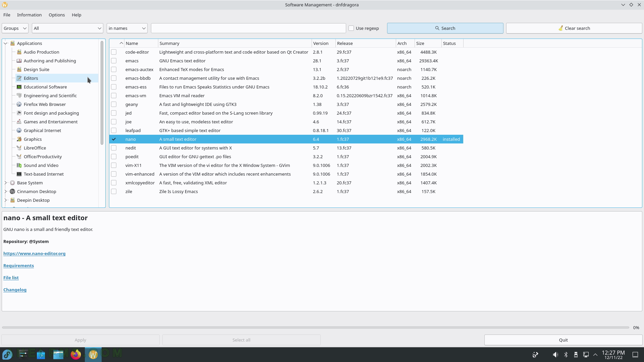Open the network connections tray icon
This screenshot has width=644, height=362.
pos(586,354)
